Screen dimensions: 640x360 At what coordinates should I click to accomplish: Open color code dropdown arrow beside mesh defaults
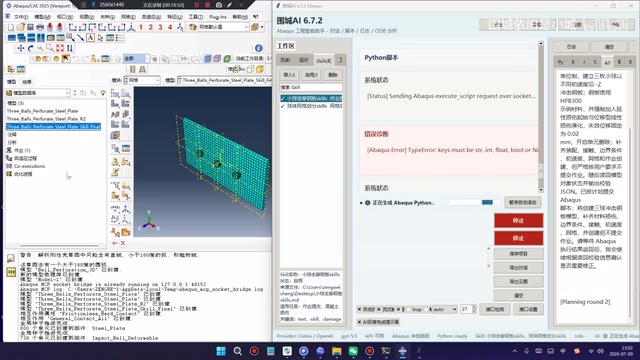(262, 27)
